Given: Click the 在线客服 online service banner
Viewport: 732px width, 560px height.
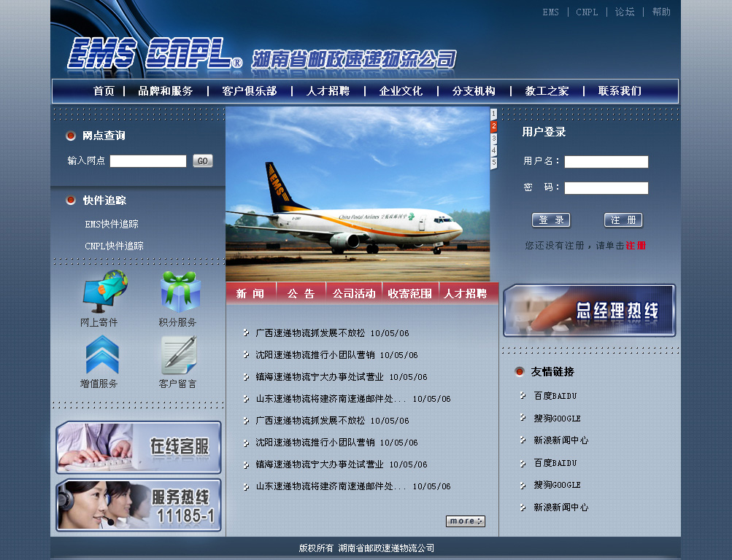Looking at the screenshot, I should pos(139,447).
